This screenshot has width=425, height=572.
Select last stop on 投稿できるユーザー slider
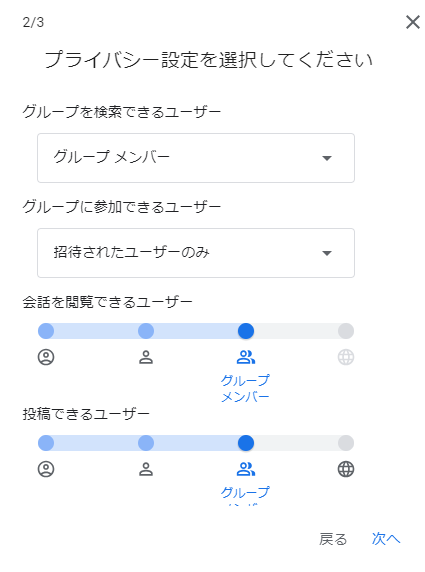346,443
